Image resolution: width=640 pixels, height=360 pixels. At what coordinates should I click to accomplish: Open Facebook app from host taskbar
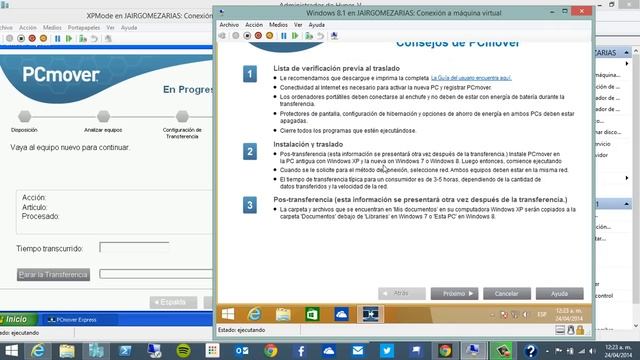(300, 351)
